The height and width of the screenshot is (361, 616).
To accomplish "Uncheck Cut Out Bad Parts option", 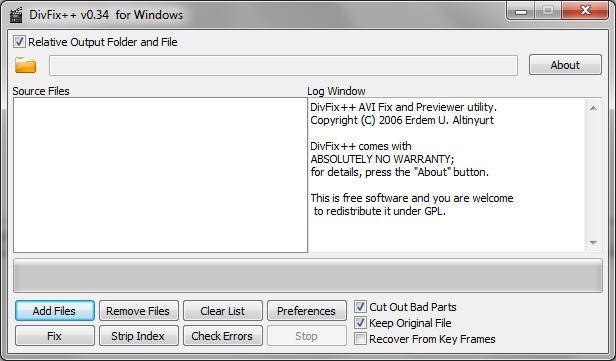I will 360,307.
